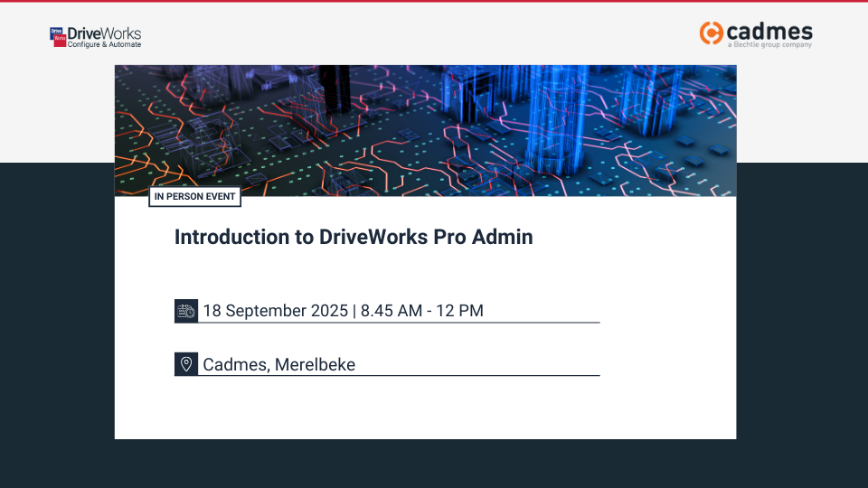Click the orange Cadmes circular C icon

(712, 33)
